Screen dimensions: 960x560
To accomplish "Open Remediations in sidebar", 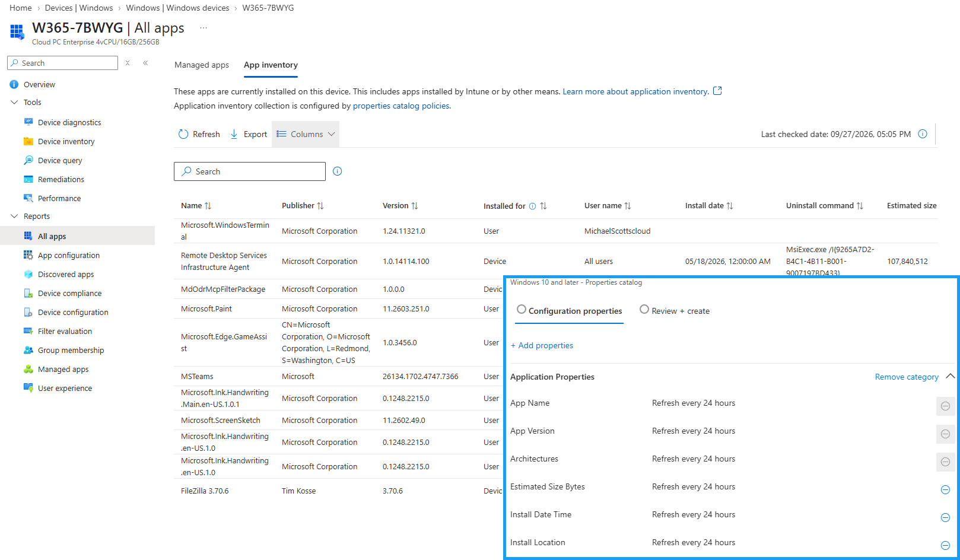I will 61,179.
